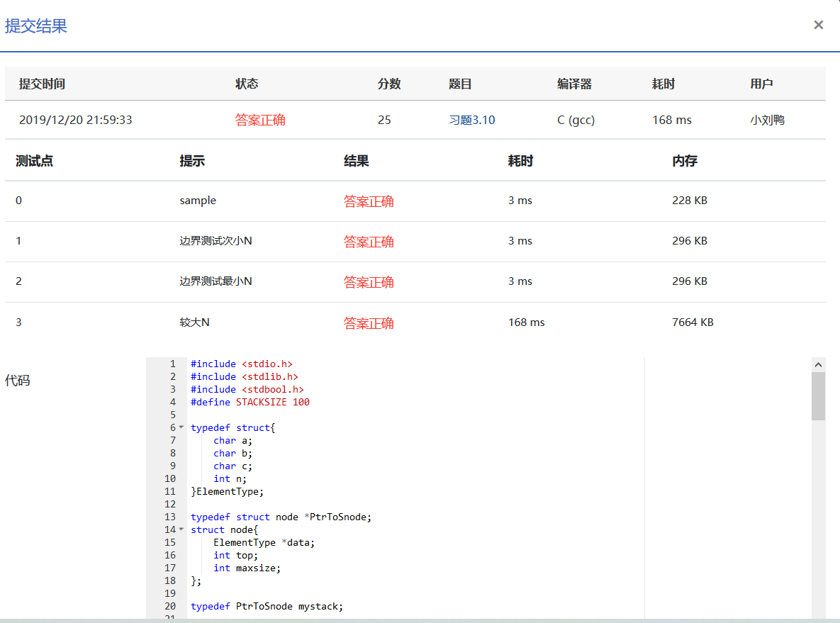Click the compiler value C (gcc)
The width and height of the screenshot is (840, 623).
pos(576,120)
